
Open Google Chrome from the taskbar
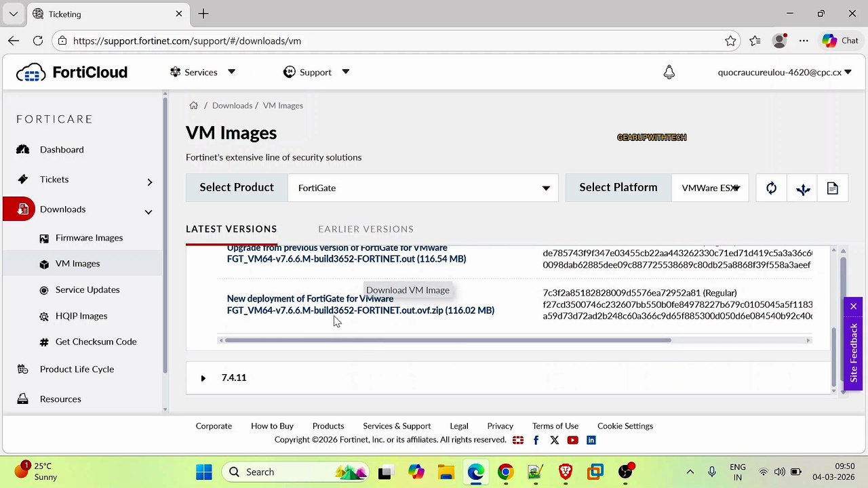pyautogui.click(x=505, y=472)
